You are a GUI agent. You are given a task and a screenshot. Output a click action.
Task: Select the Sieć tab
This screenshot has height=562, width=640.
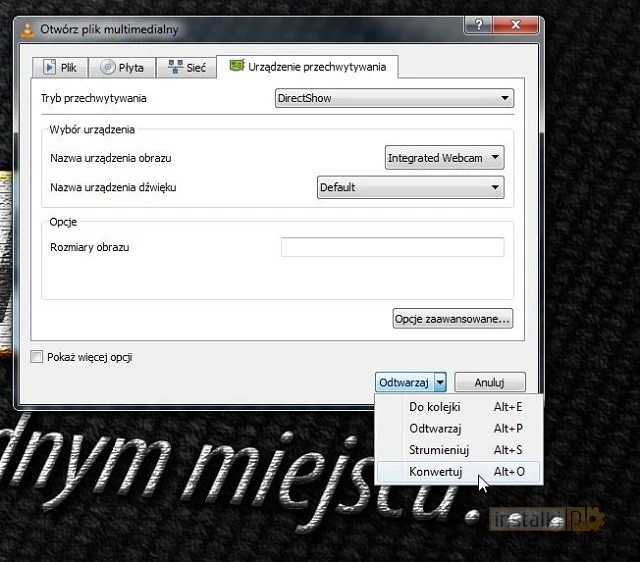187,67
